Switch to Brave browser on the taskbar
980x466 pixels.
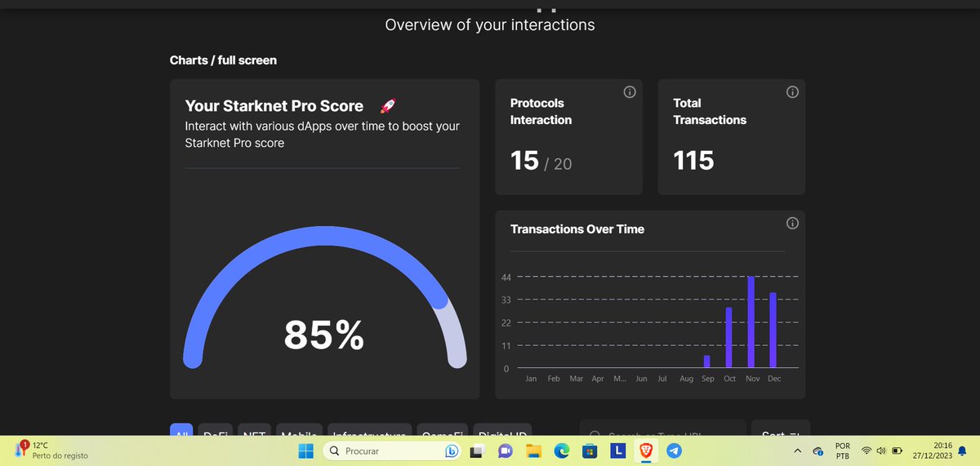(x=646, y=450)
